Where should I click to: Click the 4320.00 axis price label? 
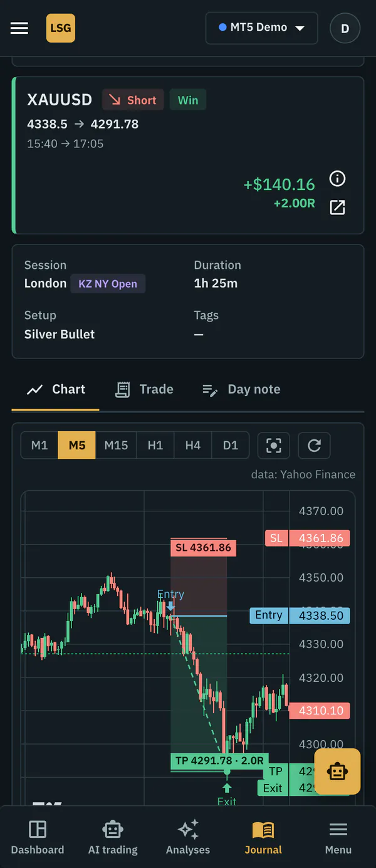coord(321,677)
